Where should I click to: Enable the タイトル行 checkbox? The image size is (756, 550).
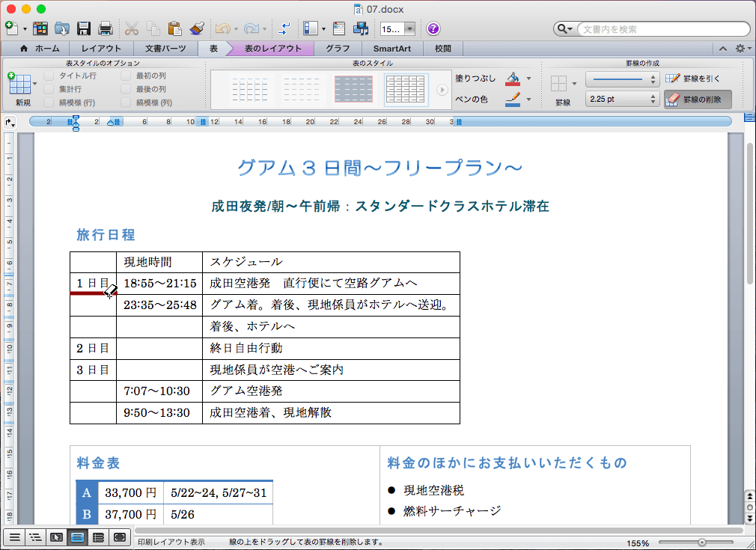(49, 76)
